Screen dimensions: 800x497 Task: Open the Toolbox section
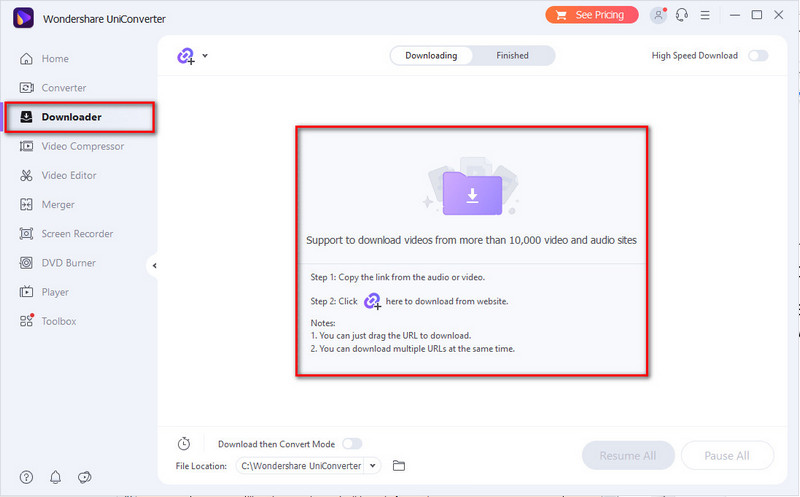[x=48, y=321]
